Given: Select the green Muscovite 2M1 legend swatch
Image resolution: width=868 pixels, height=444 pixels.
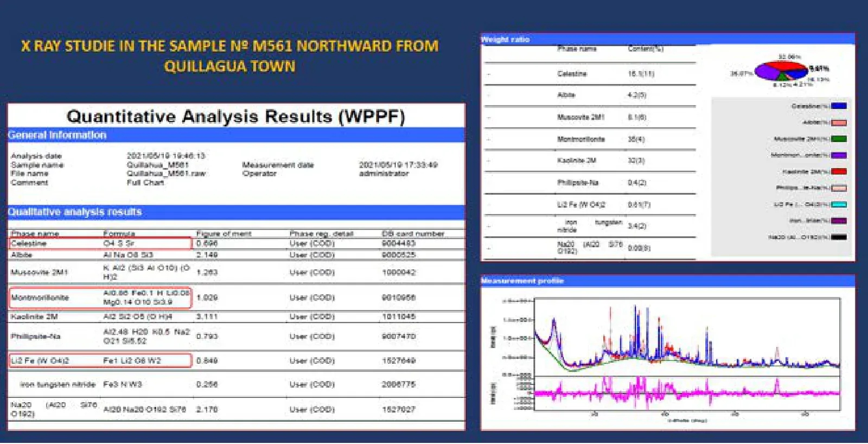Looking at the screenshot, I should (839, 139).
